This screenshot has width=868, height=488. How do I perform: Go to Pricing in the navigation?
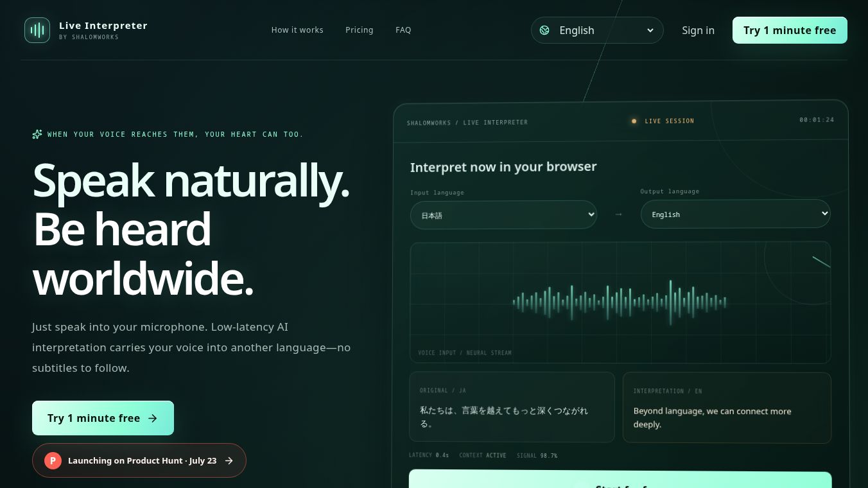click(360, 30)
